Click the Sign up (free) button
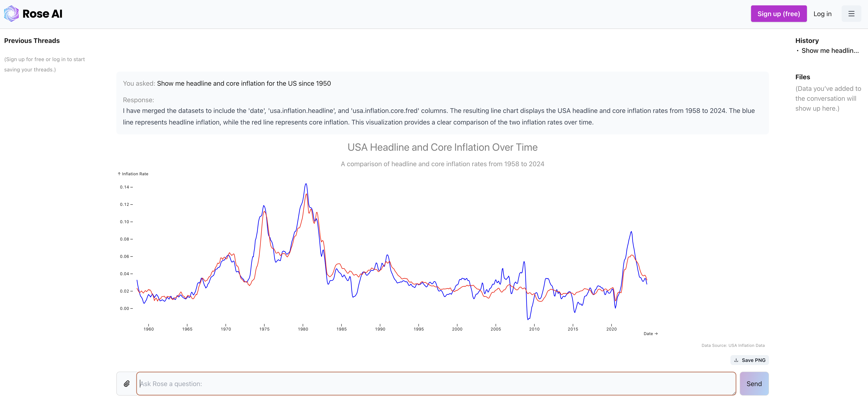This screenshot has width=868, height=403. click(x=778, y=14)
